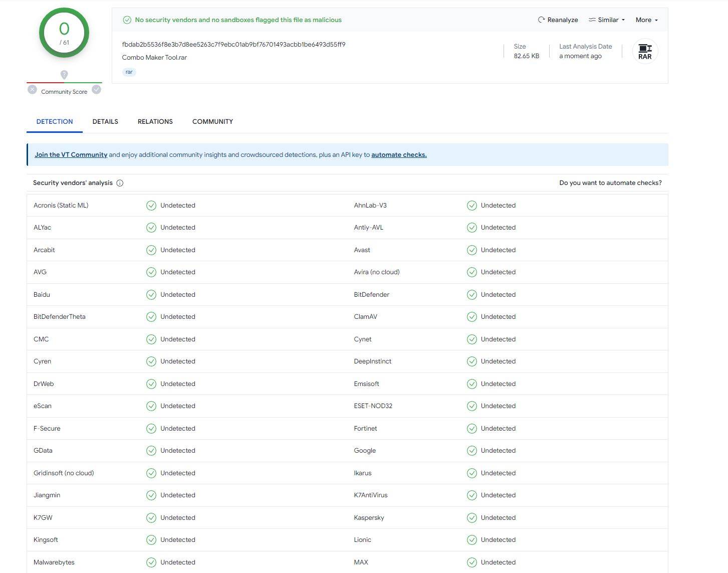Click the RAR file type icon
Screen dimensions: 728x573
click(x=645, y=52)
